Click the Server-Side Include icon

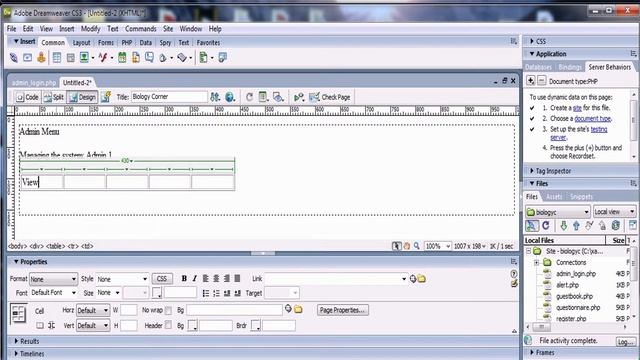coord(136,58)
